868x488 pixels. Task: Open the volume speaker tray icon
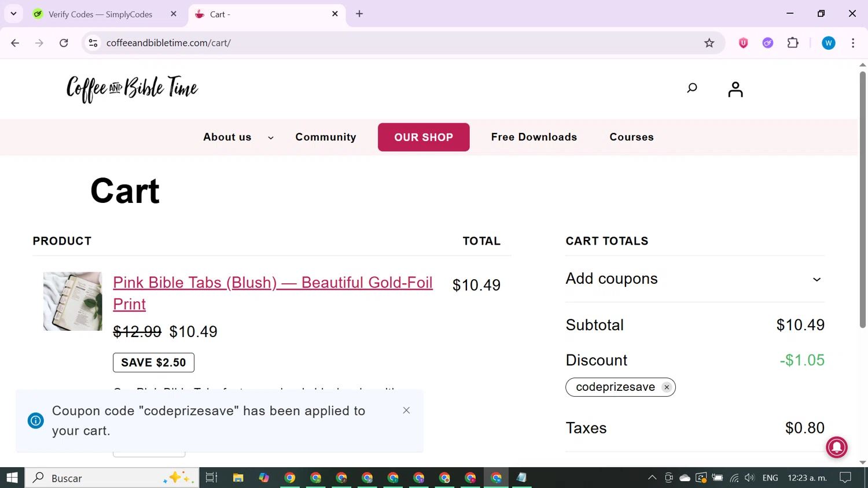[750, 478]
